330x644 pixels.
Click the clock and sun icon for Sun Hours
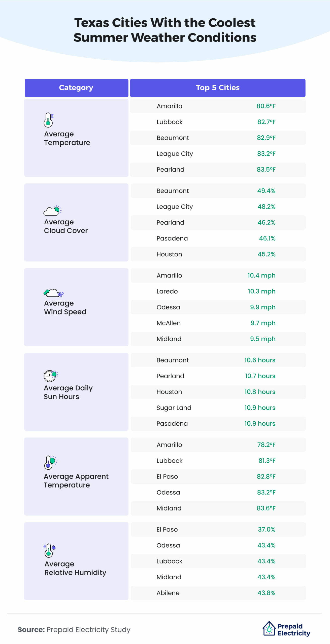coord(51,376)
